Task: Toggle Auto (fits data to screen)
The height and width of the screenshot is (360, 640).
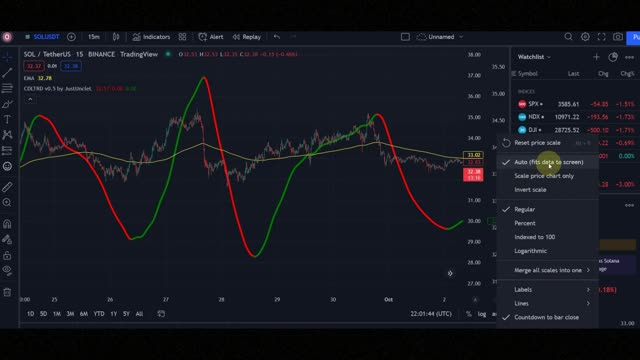Action: point(547,162)
